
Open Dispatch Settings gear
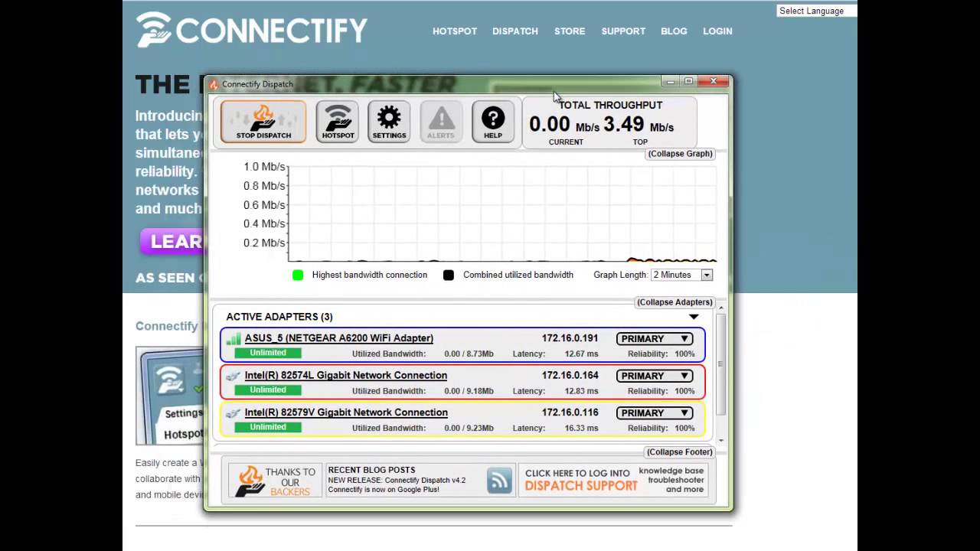[x=389, y=122]
